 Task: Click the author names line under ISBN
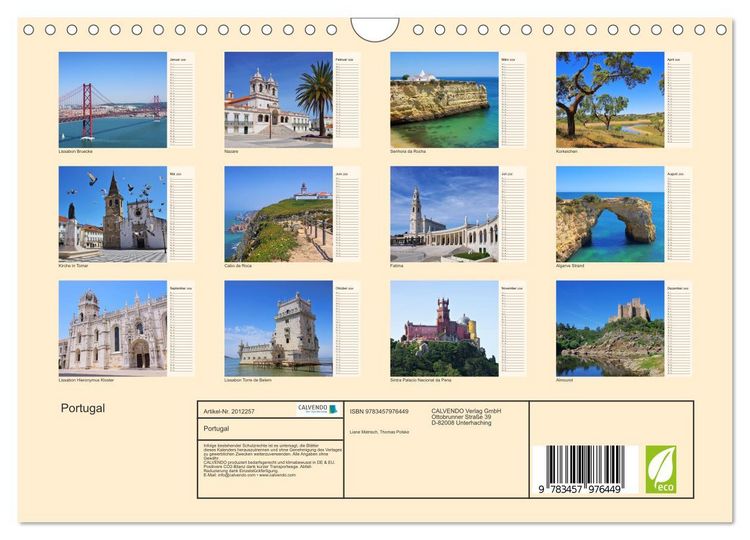[379, 432]
